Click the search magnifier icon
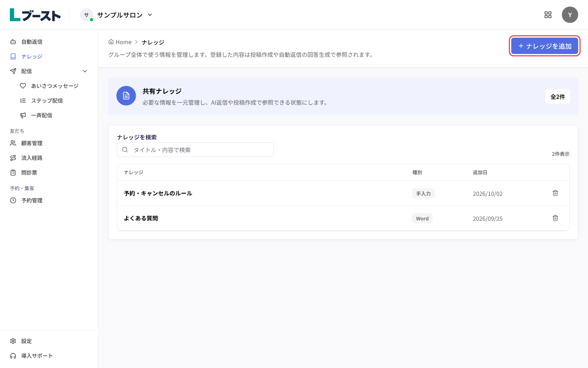 tap(125, 150)
